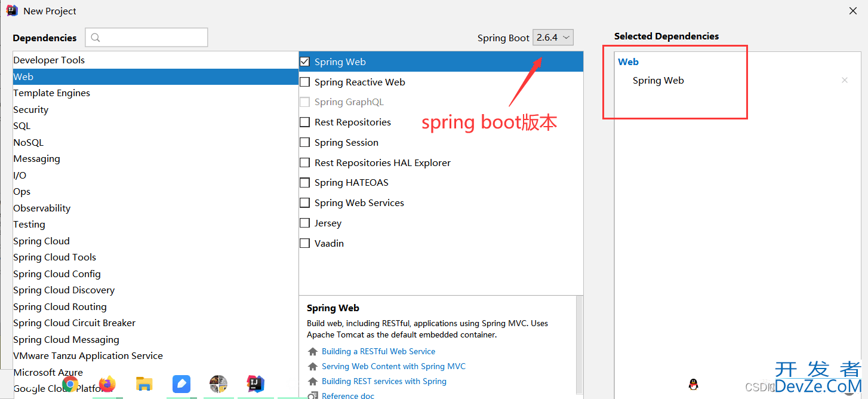Open Chrome from the taskbar
The width and height of the screenshot is (868, 399).
(x=70, y=384)
